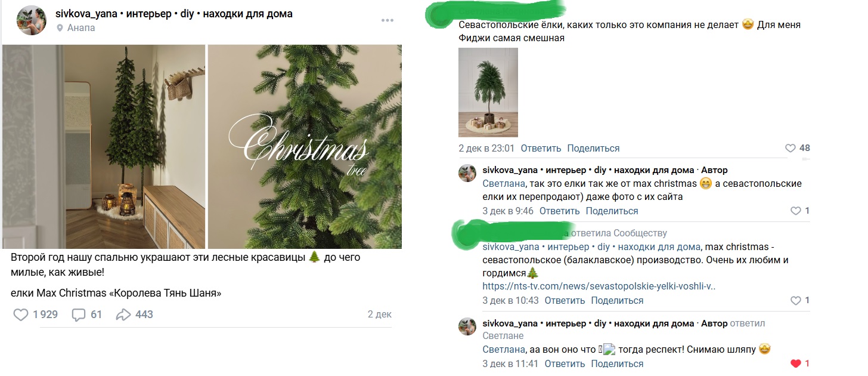Open the Christmas tree close-up photo

(305, 146)
